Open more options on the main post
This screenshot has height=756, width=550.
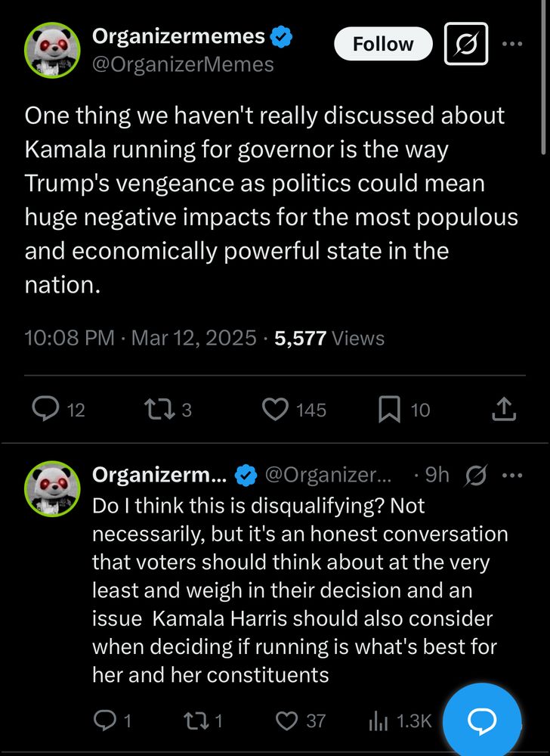[x=512, y=44]
